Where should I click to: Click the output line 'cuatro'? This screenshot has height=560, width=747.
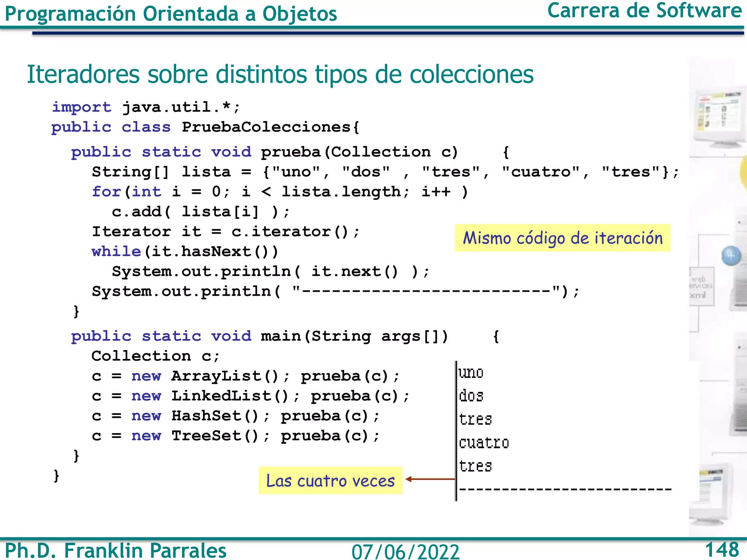(484, 443)
